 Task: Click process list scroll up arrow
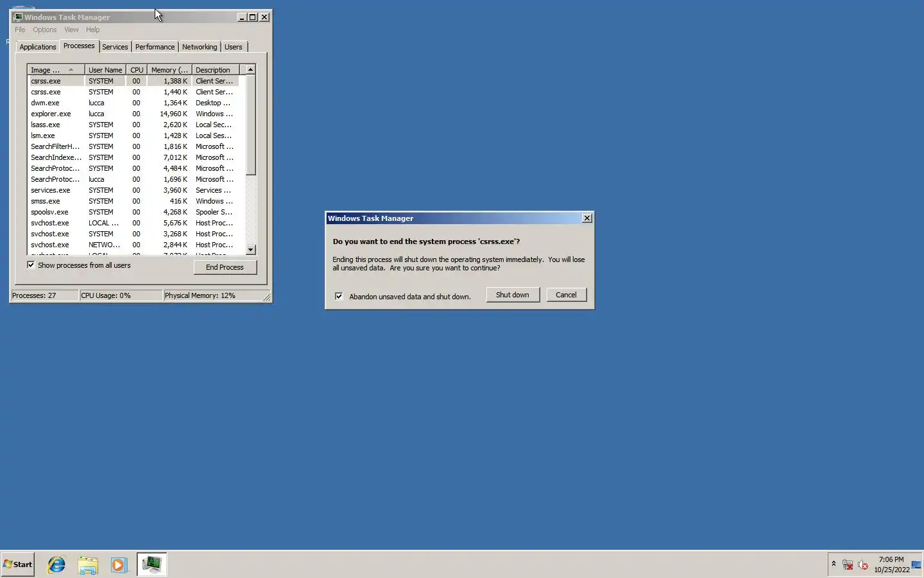251,69
